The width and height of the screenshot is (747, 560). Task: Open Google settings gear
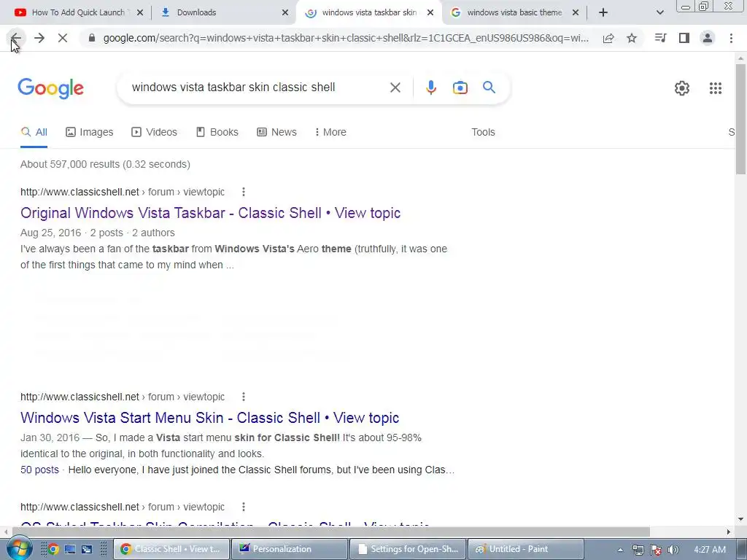click(682, 88)
